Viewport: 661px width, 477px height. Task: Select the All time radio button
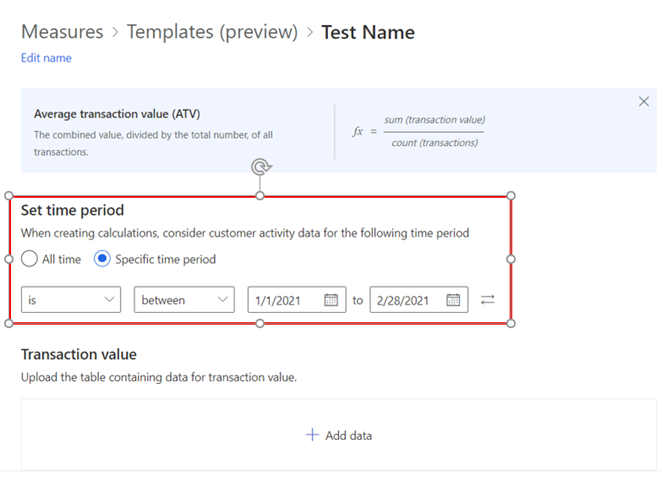point(30,259)
